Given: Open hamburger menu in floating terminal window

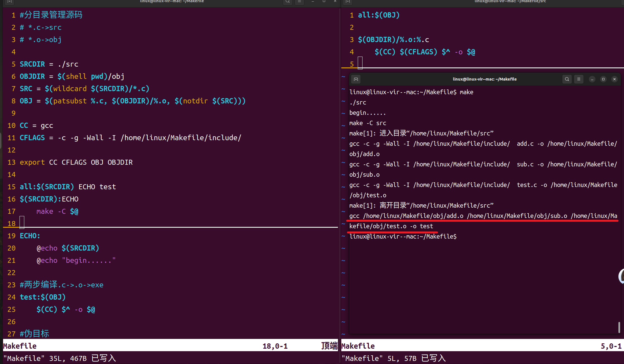Looking at the screenshot, I should point(579,79).
